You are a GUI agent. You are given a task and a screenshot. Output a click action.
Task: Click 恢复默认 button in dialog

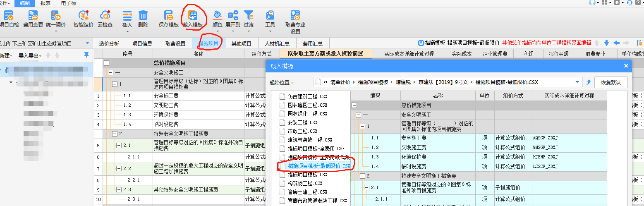click(610, 82)
